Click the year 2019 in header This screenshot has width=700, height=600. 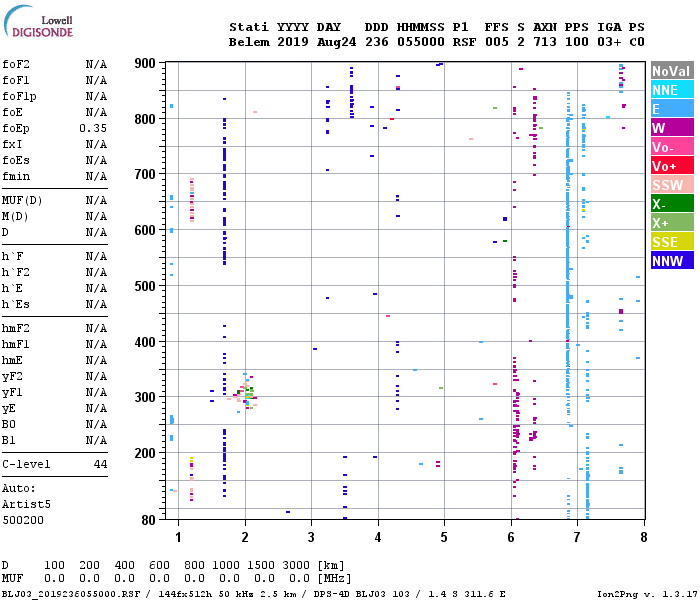293,42
